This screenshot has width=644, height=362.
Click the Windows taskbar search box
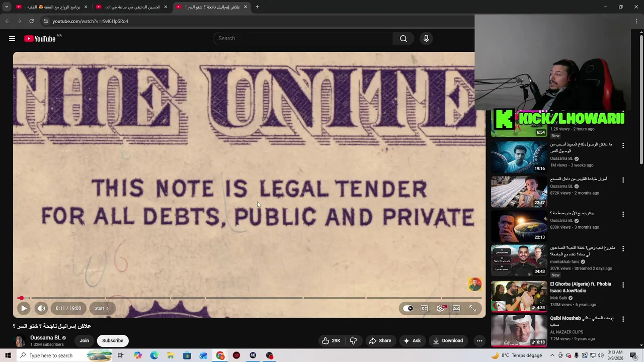coord(64,355)
